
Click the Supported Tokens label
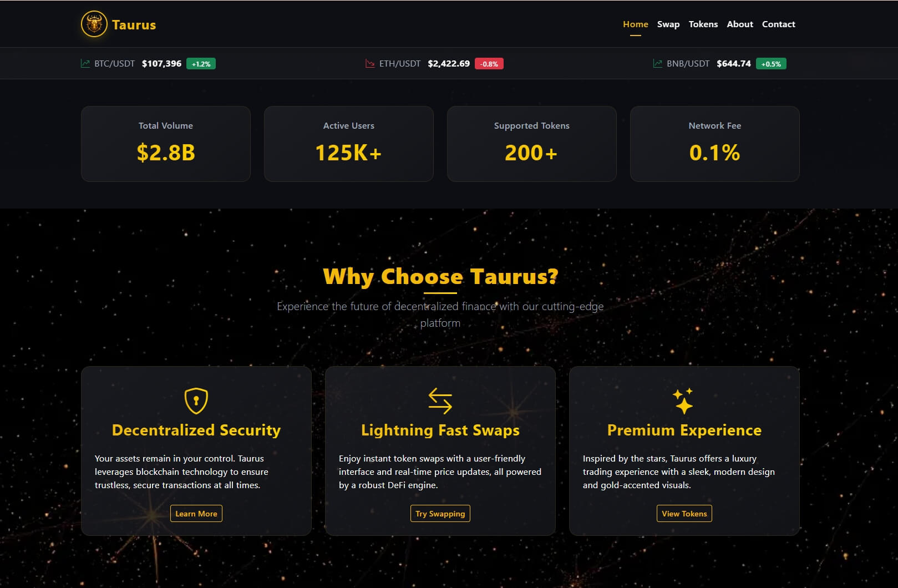click(532, 126)
